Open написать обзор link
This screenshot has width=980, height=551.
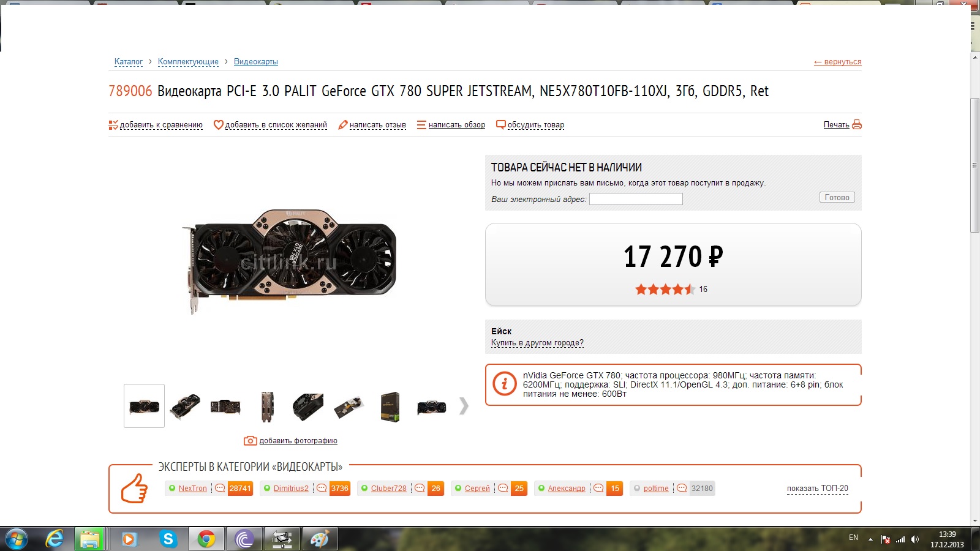click(x=457, y=124)
